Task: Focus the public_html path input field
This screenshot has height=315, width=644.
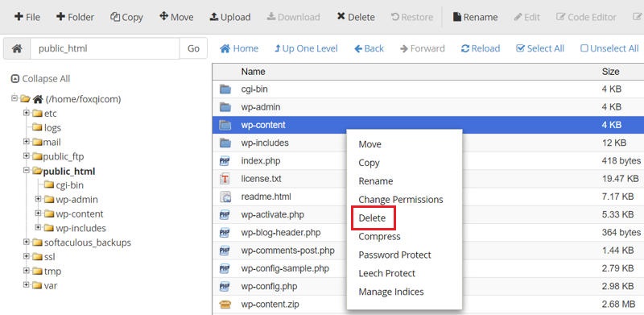Action: point(105,48)
